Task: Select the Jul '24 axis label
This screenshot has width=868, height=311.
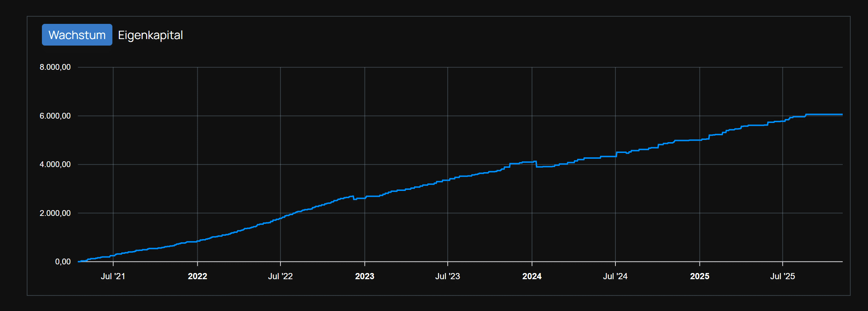Action: pyautogui.click(x=615, y=276)
